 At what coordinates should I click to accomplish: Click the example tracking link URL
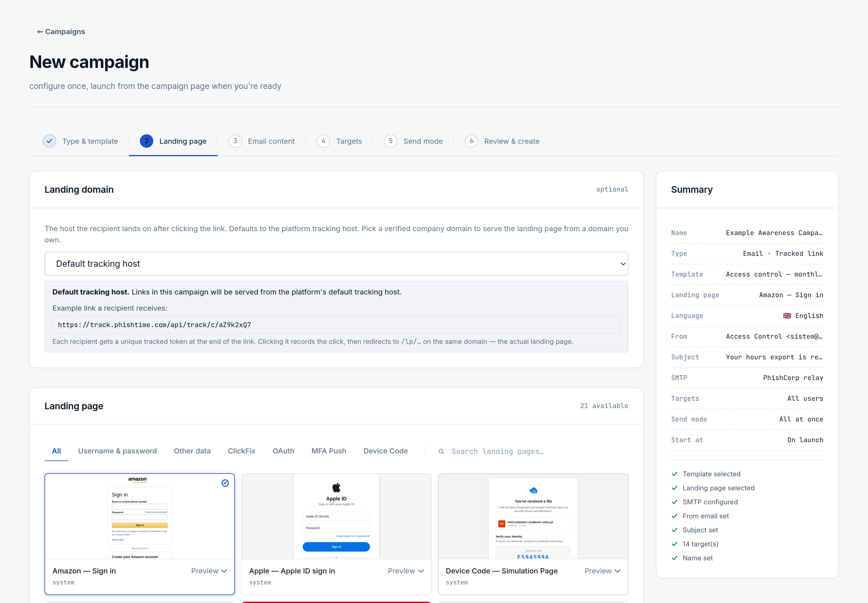pyautogui.click(x=336, y=325)
